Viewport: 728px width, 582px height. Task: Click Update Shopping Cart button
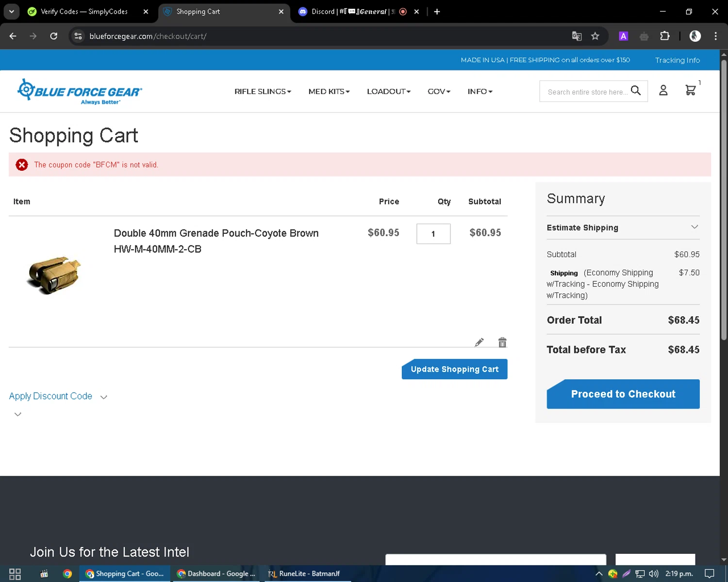pyautogui.click(x=454, y=369)
